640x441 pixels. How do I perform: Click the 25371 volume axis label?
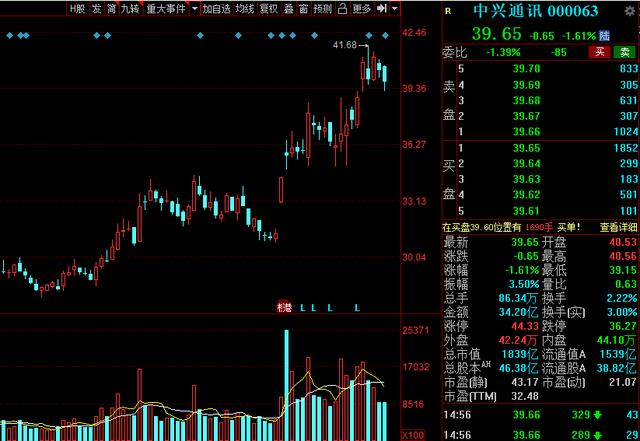pos(416,330)
